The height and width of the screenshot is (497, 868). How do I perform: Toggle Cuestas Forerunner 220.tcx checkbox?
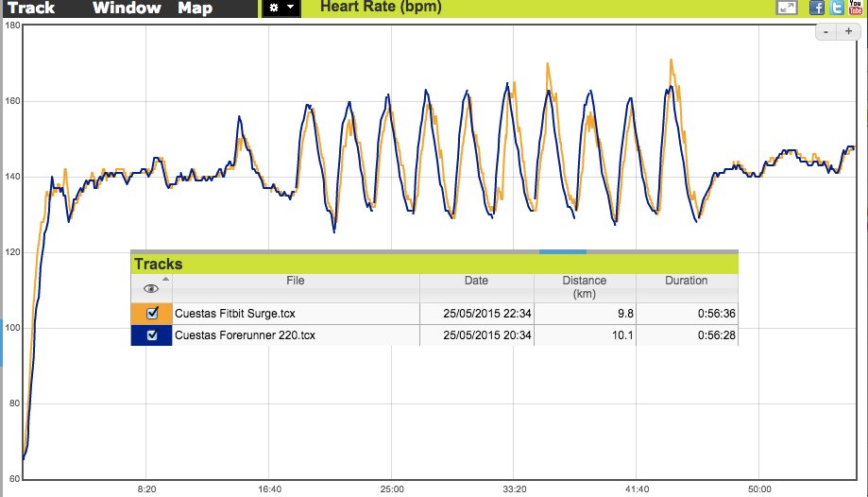(x=152, y=335)
